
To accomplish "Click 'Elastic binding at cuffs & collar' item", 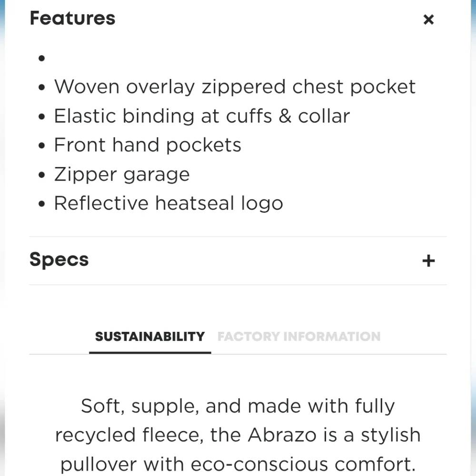I will 202,116.
